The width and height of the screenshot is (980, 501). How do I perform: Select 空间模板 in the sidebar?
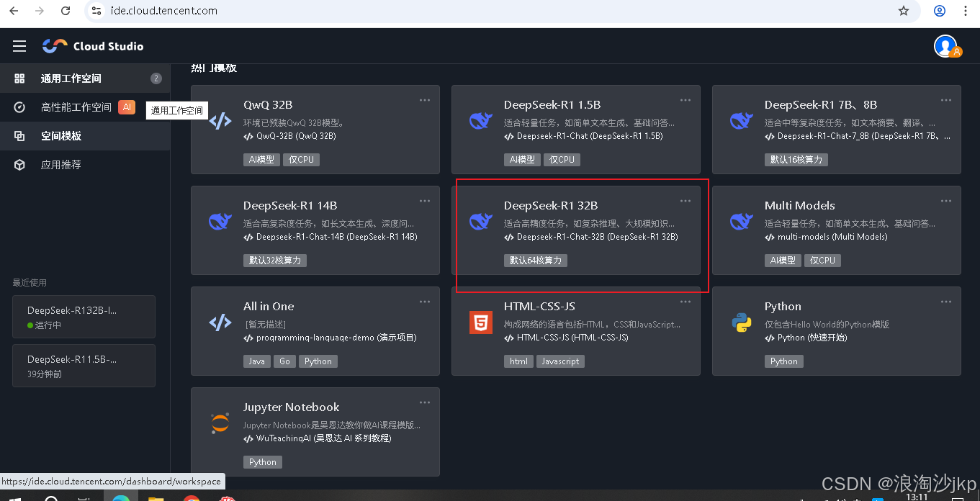(x=85, y=136)
